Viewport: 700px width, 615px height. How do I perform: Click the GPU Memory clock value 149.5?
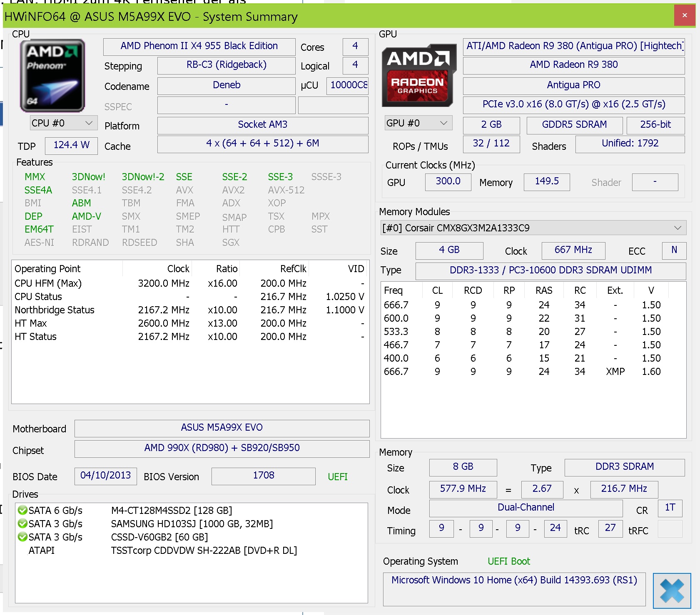point(547,182)
